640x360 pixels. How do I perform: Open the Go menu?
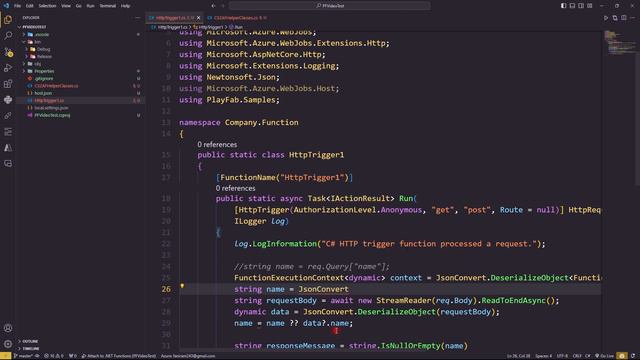[x=78, y=6]
